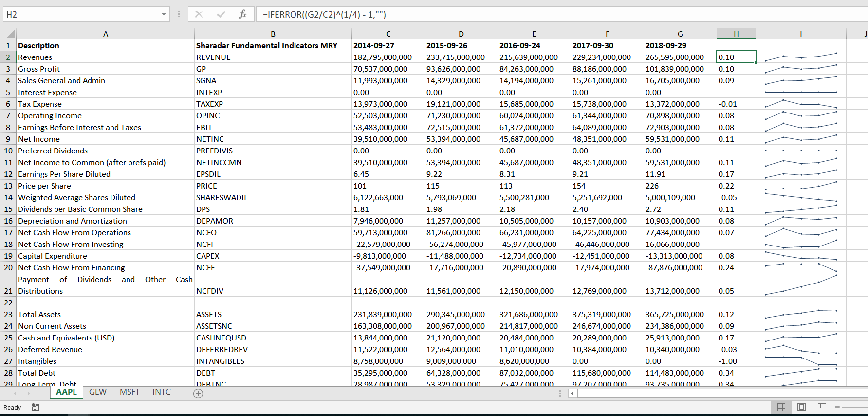This screenshot has height=416, width=868.
Task: Select column F header
Action: pyautogui.click(x=607, y=34)
